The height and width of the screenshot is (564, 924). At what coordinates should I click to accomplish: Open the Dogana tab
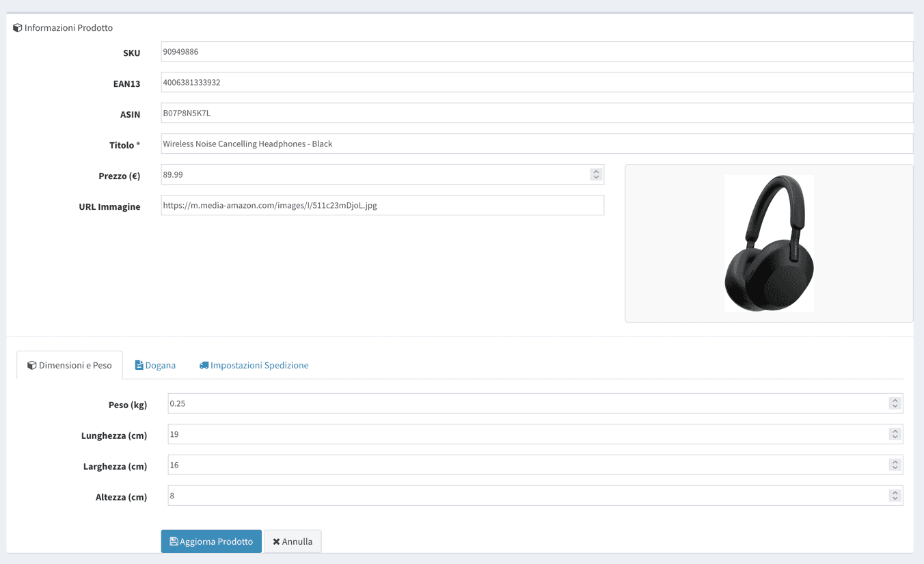point(155,366)
